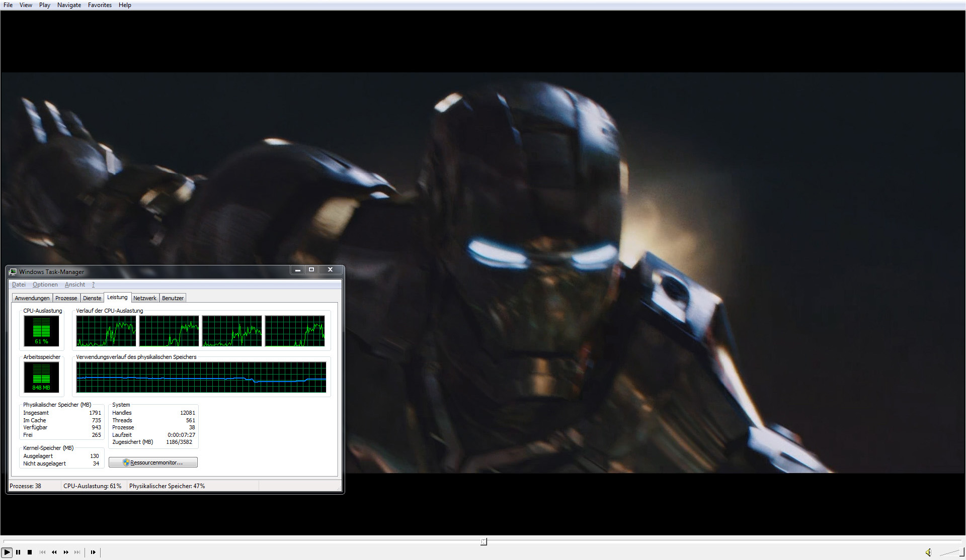Image resolution: width=966 pixels, height=560 pixels.
Task: Click the seek bar position thumb
Action: coord(484,541)
